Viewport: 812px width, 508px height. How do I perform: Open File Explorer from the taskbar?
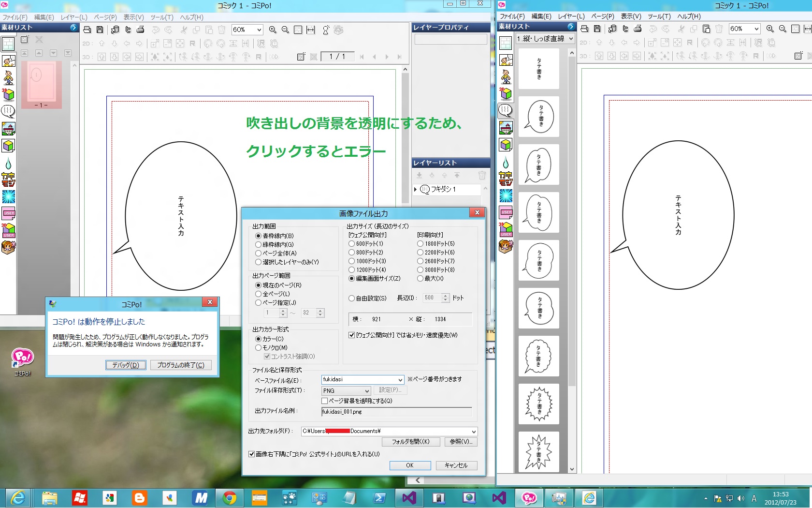49,498
